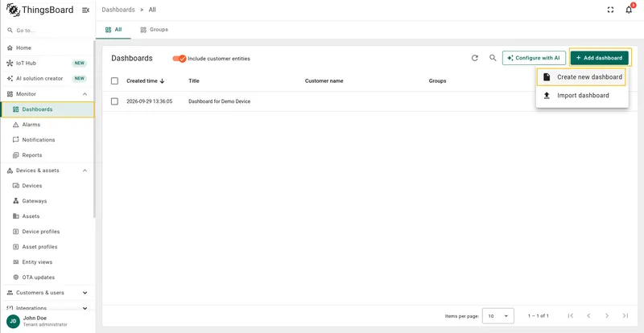Image resolution: width=644 pixels, height=333 pixels.
Task: Open Device profiles in the sidebar
Action: [47, 232]
